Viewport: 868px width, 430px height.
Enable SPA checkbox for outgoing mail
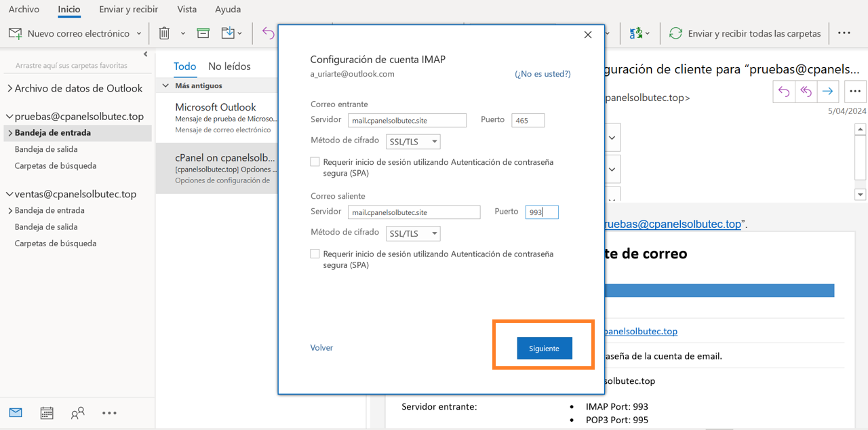[x=315, y=254]
